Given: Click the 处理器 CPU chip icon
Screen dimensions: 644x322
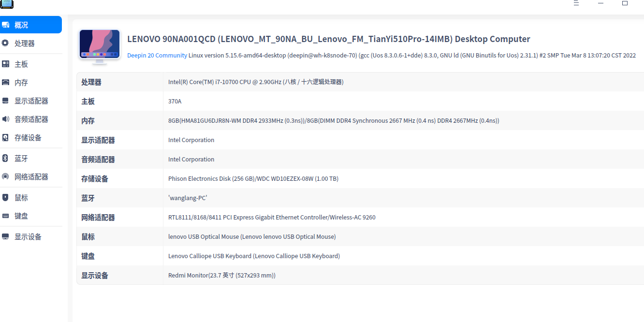Looking at the screenshot, I should (6, 43).
